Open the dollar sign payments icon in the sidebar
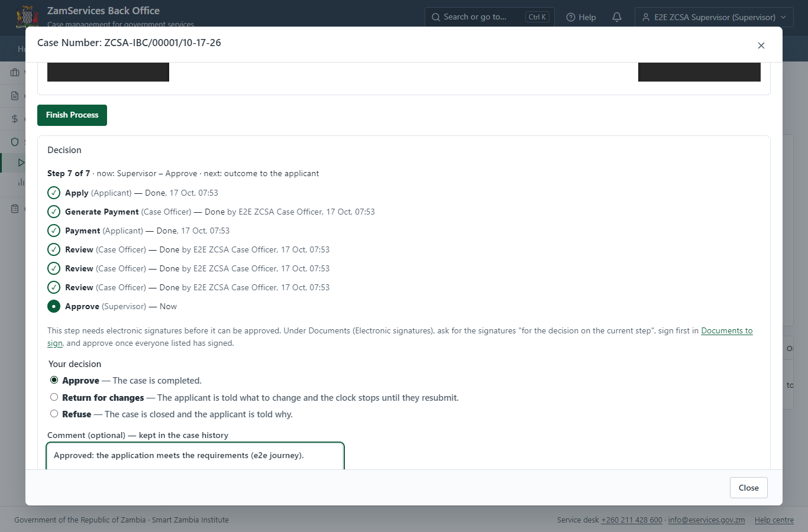 [x=15, y=119]
